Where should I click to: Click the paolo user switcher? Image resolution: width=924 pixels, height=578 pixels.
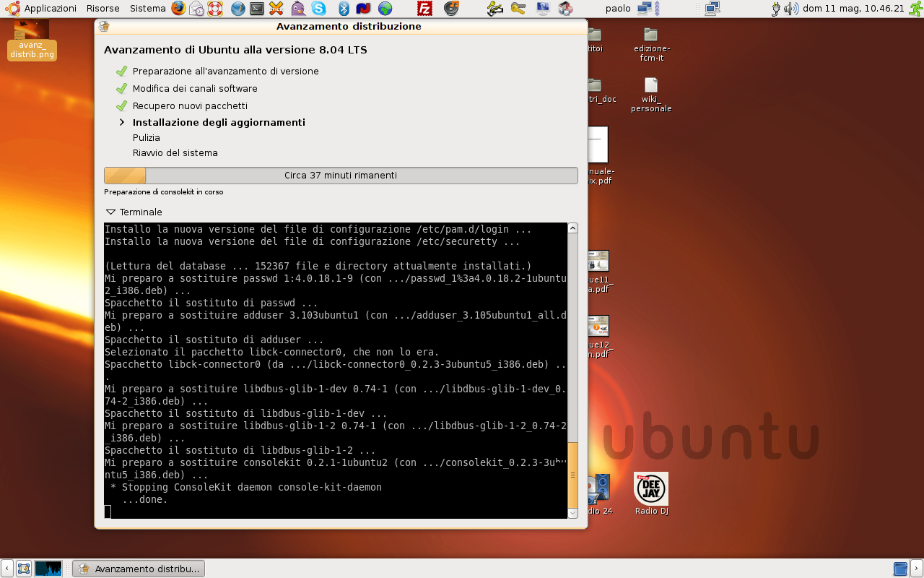618,9
